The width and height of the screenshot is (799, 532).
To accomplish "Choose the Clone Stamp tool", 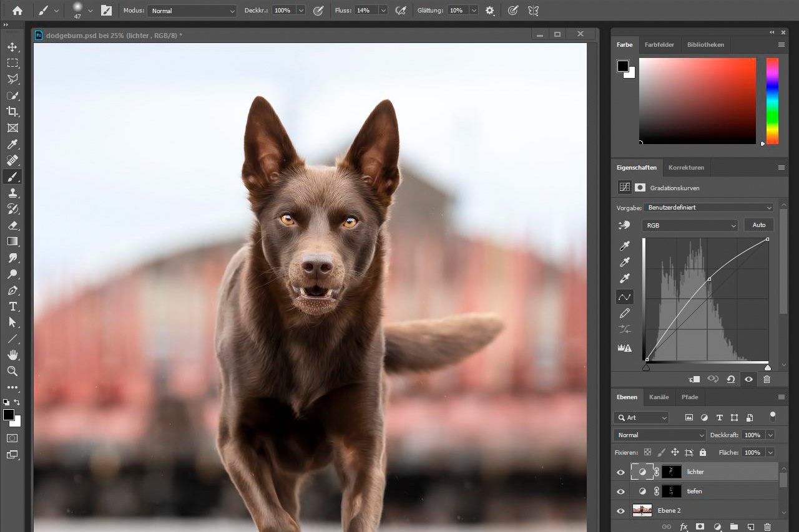I will tap(12, 193).
